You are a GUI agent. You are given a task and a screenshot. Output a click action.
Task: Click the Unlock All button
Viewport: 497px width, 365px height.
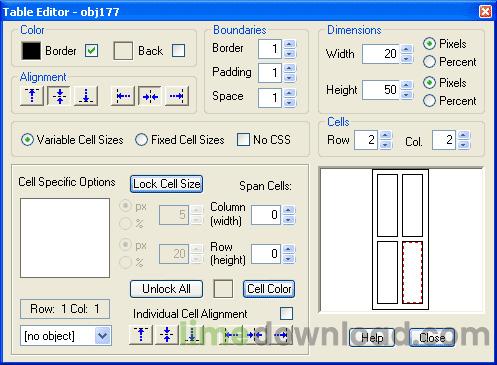pos(166,289)
